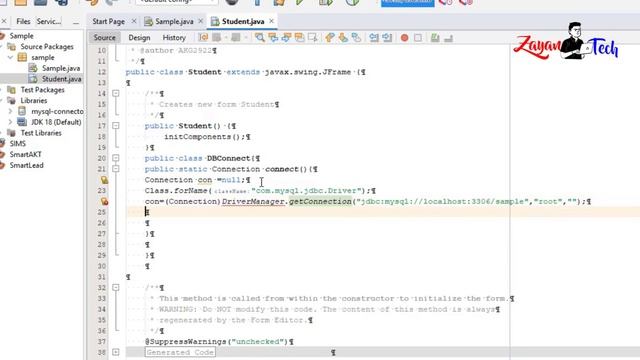Click DBConnect class name on line 20

[229, 158]
